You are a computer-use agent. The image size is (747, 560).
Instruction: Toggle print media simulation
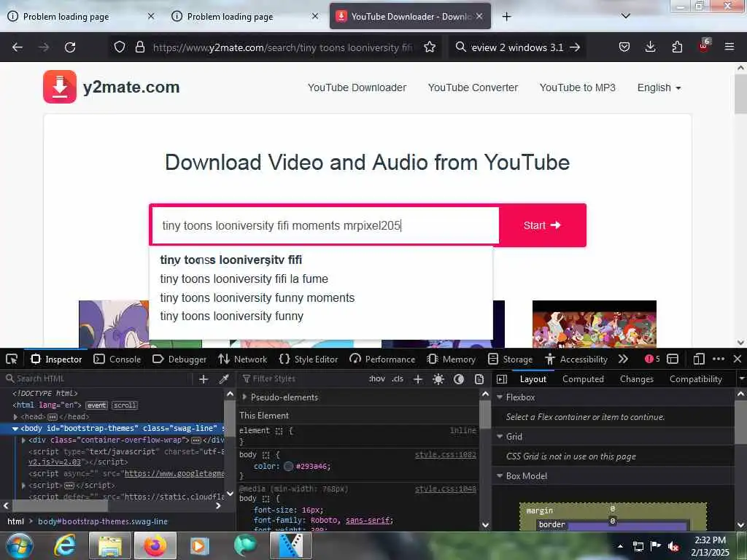point(479,379)
